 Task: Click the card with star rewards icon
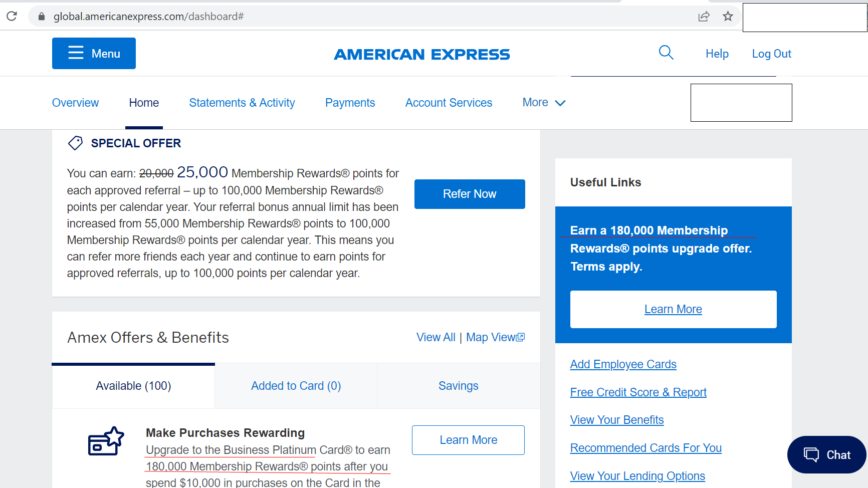tap(106, 441)
